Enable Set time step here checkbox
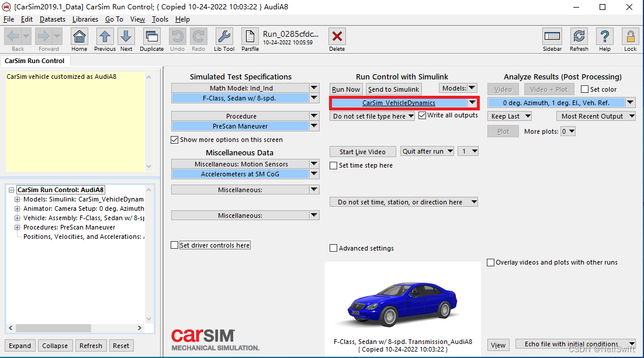 [x=334, y=165]
